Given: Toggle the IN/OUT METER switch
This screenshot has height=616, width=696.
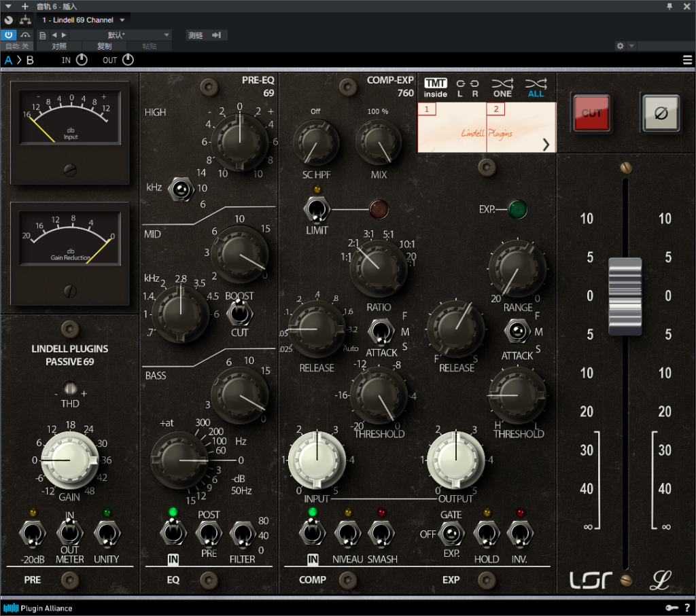Looking at the screenshot, I should click(x=70, y=532).
